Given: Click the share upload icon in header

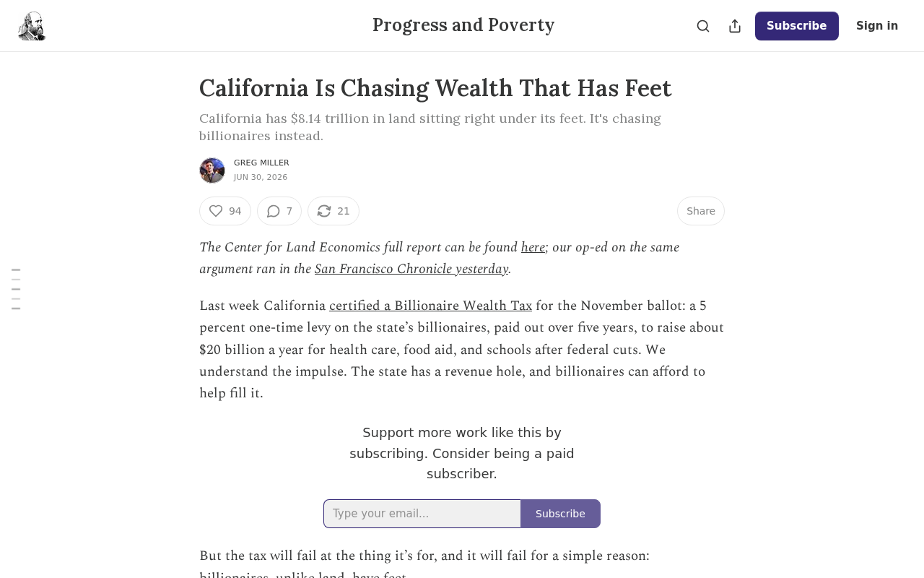Looking at the screenshot, I should 735,26.
